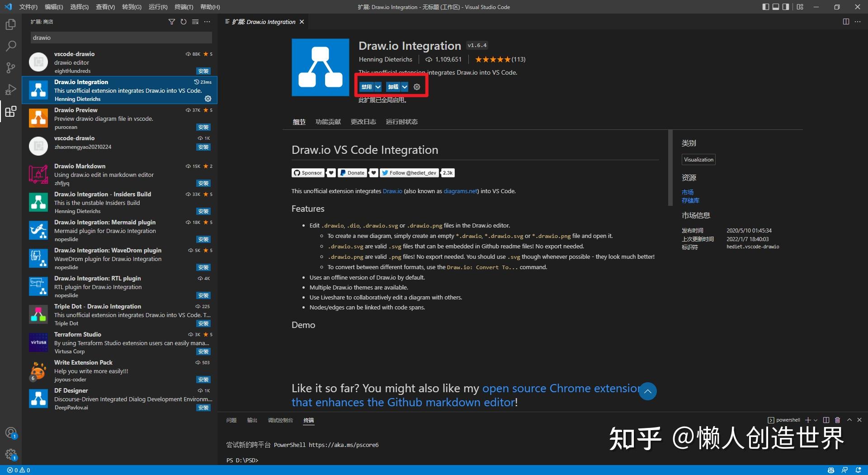Open extensions view more actions menu
868x475 pixels.
click(207, 22)
